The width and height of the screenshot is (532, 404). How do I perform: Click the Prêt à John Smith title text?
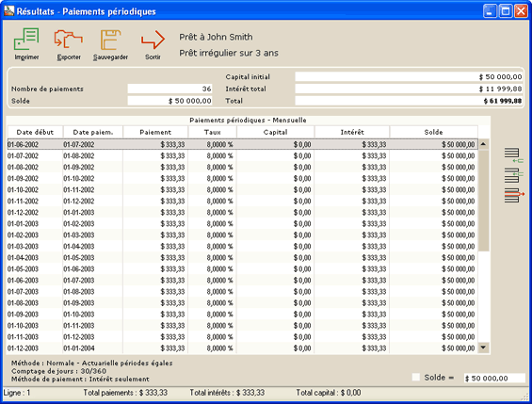pos(216,37)
